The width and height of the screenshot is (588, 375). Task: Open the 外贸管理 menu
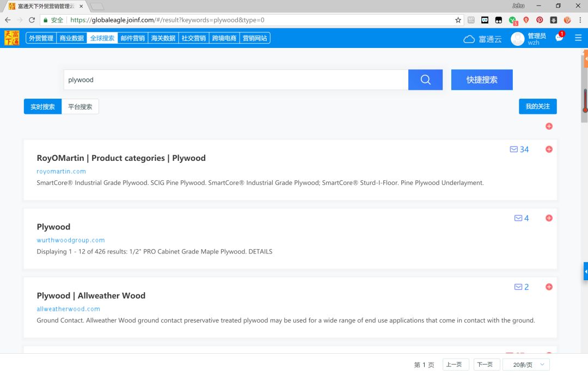[x=41, y=38]
